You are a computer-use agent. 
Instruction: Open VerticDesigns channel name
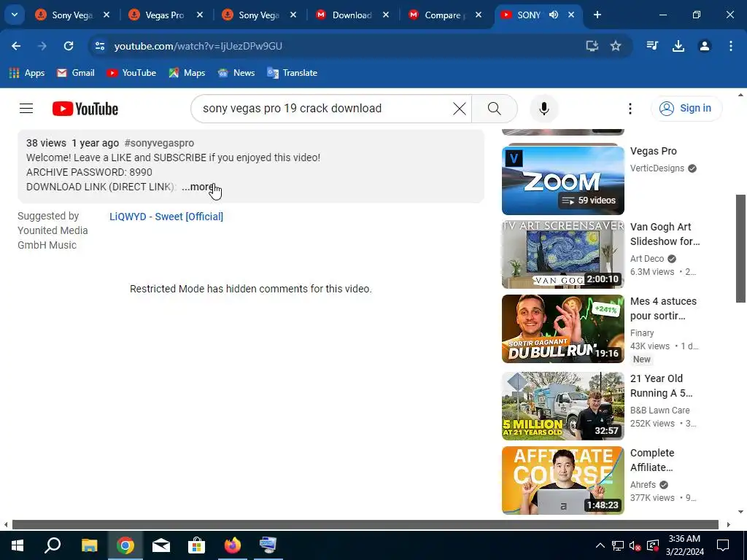pyautogui.click(x=657, y=168)
